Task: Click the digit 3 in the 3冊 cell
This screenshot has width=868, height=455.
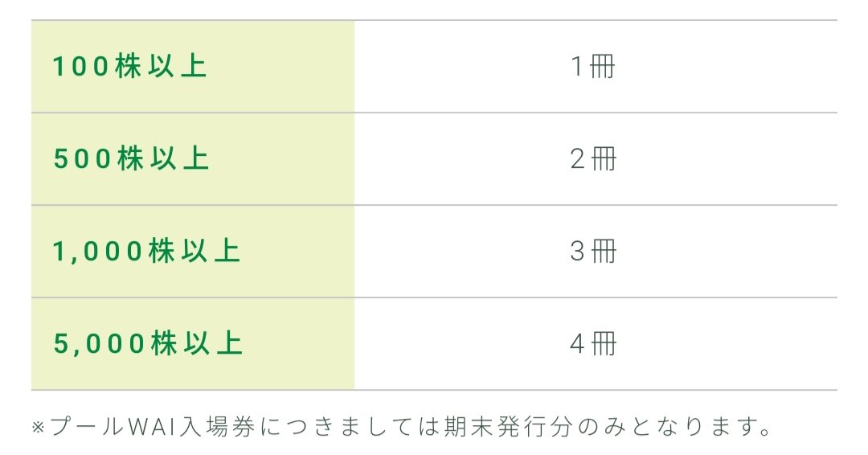Action: coord(577,252)
